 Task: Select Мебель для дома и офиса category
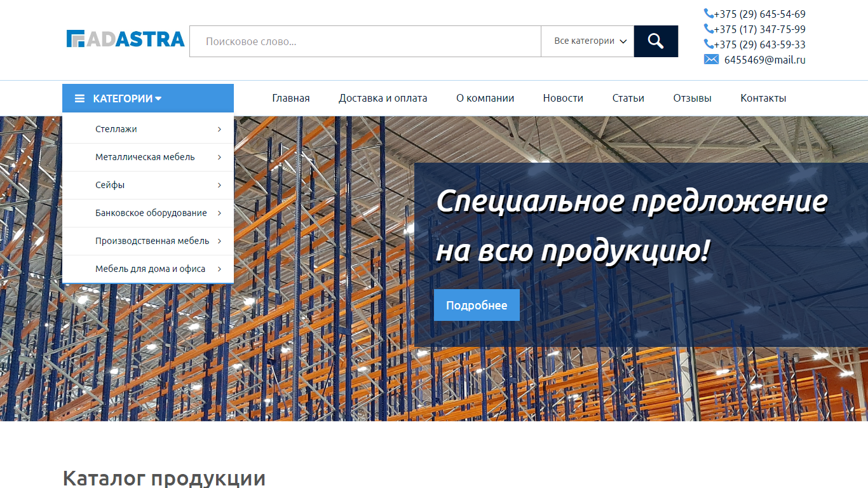pyautogui.click(x=151, y=269)
